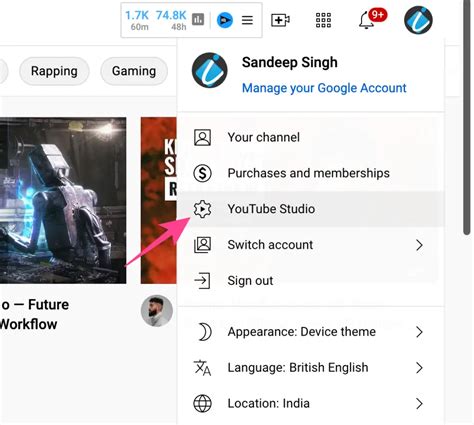Image resolution: width=474 pixels, height=425 pixels.
Task: Open the red-orange video thumbnail
Action: click(159, 200)
